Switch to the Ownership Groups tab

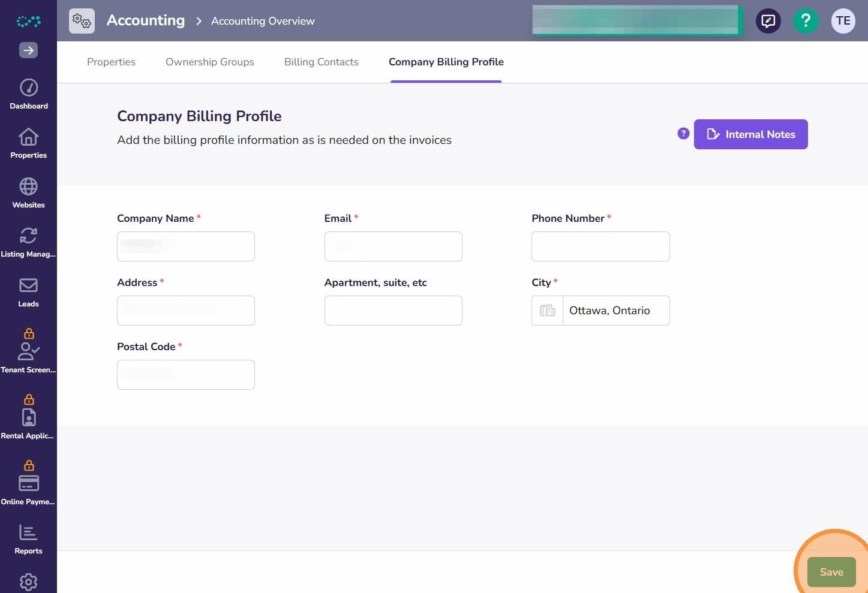(210, 62)
